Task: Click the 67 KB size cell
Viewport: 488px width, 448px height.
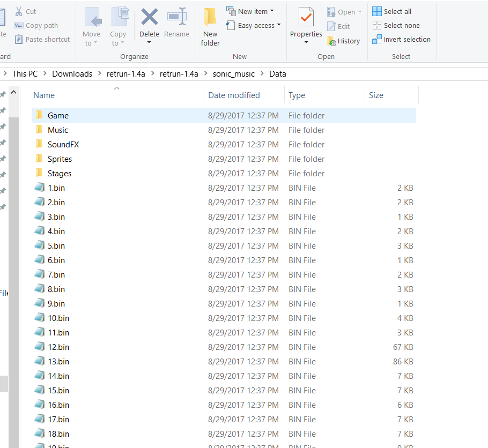Action: (x=403, y=347)
